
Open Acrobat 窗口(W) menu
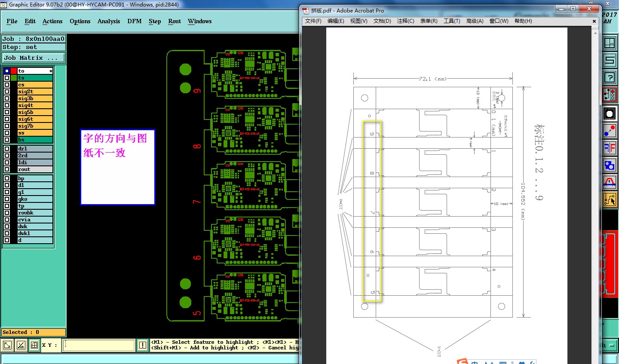[x=499, y=21]
